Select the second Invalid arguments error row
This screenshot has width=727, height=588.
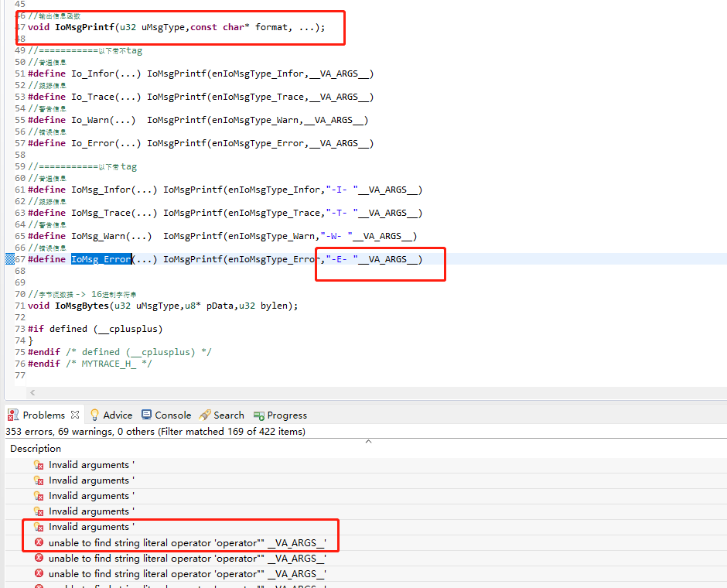[367, 480]
